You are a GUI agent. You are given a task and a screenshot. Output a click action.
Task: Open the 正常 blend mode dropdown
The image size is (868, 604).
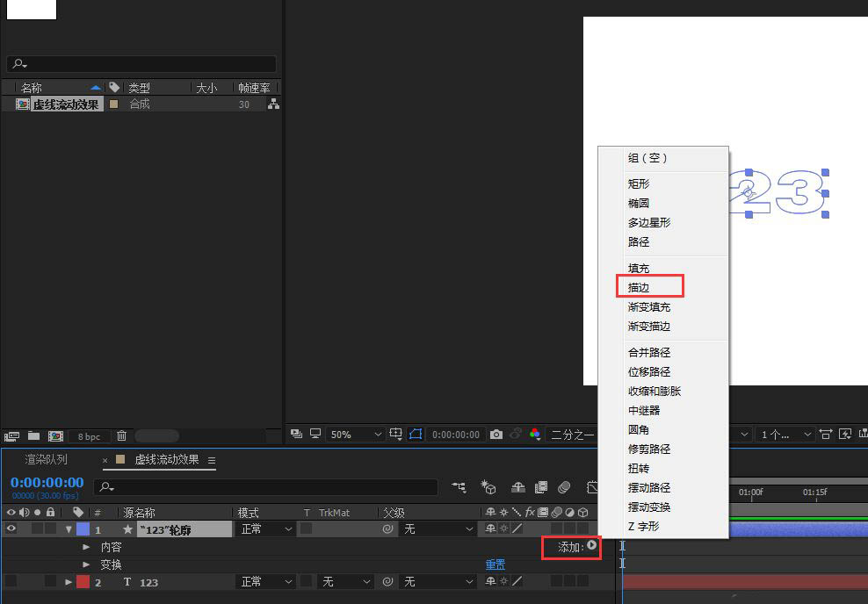(264, 528)
